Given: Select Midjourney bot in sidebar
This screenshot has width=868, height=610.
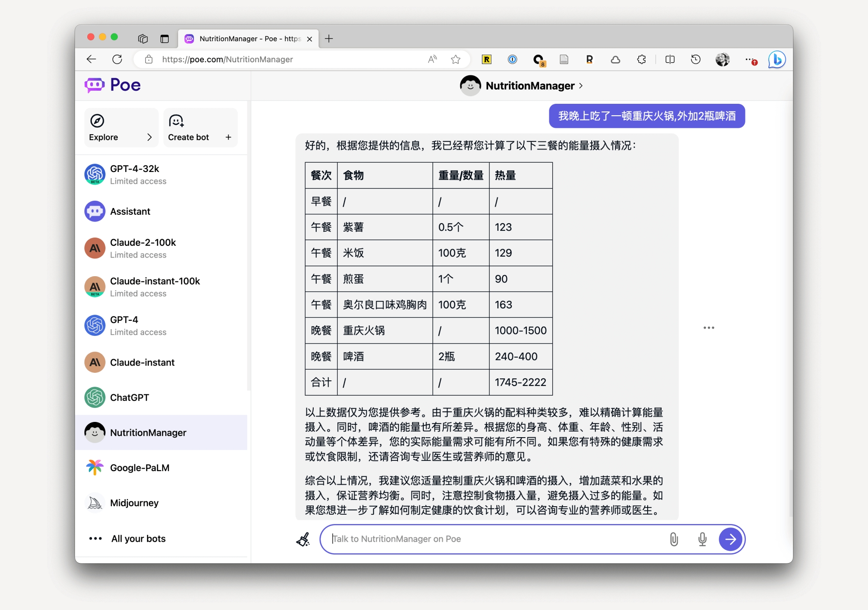Looking at the screenshot, I should tap(134, 503).
